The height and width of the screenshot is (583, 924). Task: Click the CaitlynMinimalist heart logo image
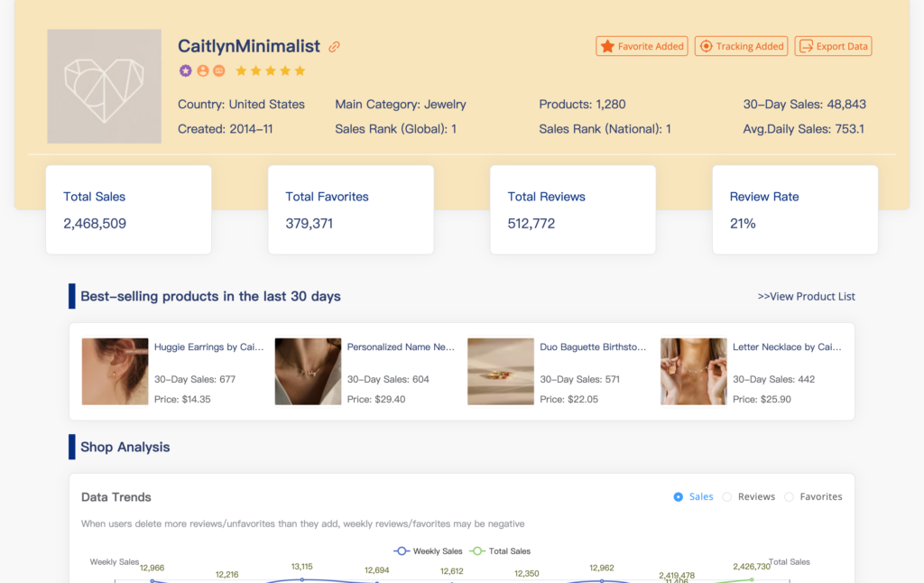[x=104, y=87]
